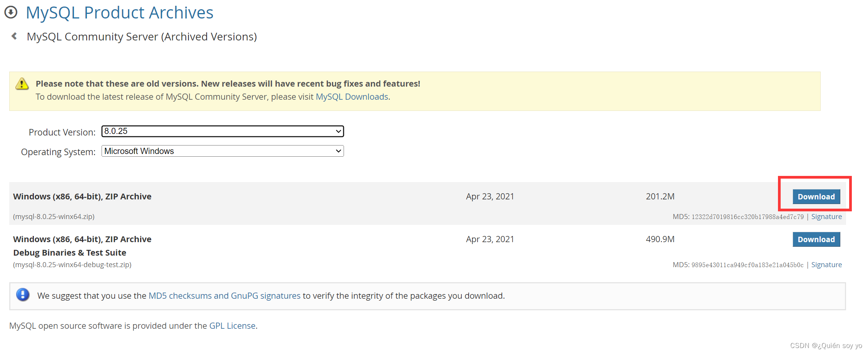Click the download circle icon beside page title
The image size is (868, 353).
(11, 12)
